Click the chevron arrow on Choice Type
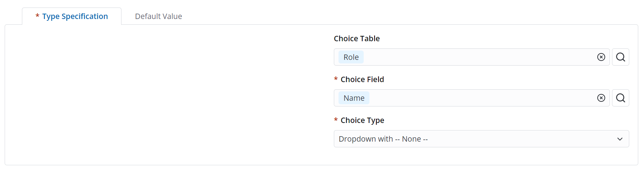The image size is (644, 171). (x=620, y=139)
